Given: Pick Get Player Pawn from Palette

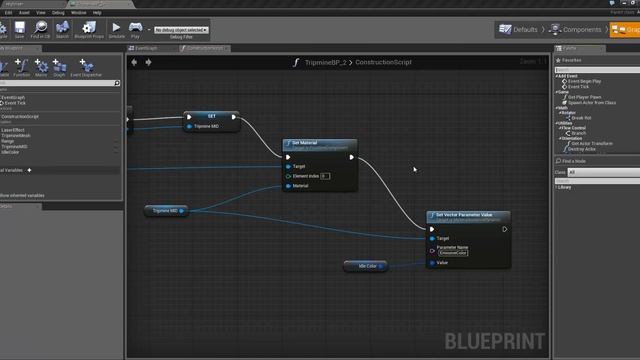Looking at the screenshot, I should pyautogui.click(x=584, y=97).
